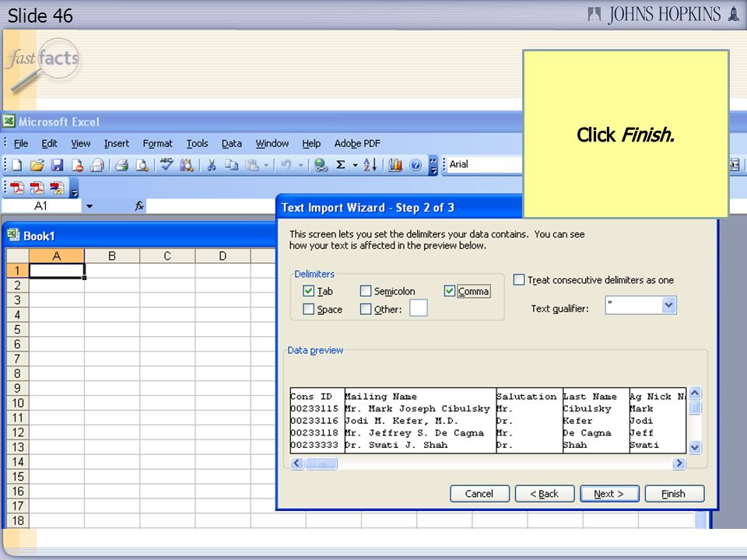The width and height of the screenshot is (747, 560).
Task: Click the second Adobe PDF toolbar icon
Action: [x=37, y=188]
